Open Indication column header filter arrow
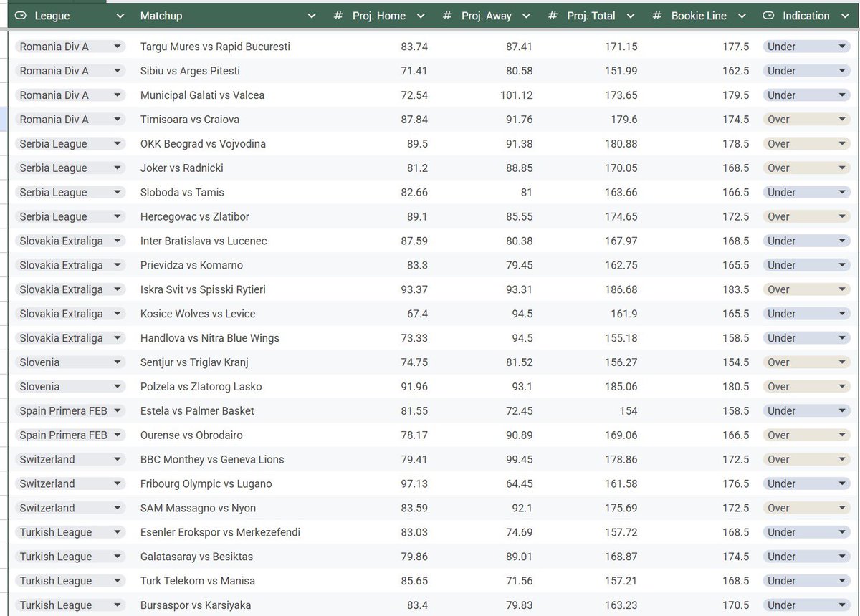Image resolution: width=860 pixels, height=616 pixels. 844,16
